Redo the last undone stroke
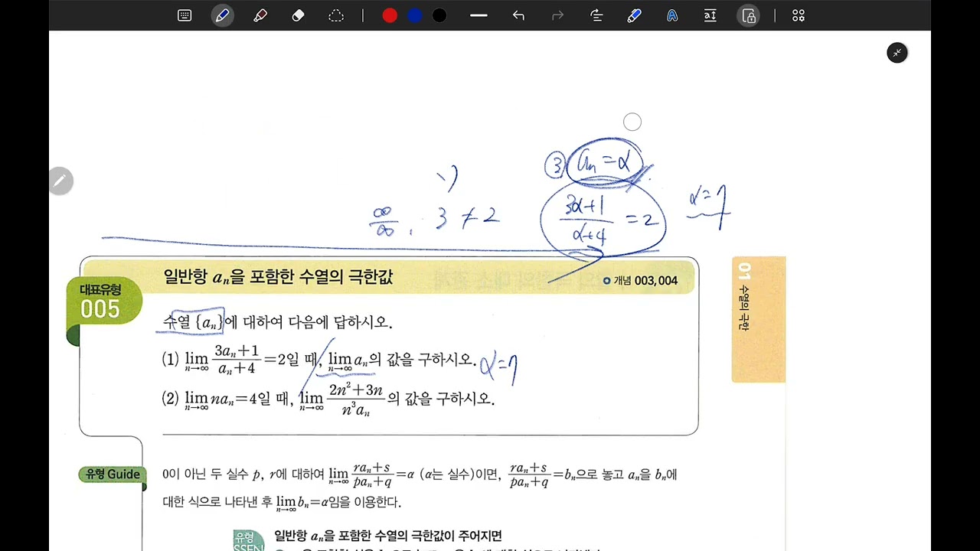The width and height of the screenshot is (980, 551). 557,15
